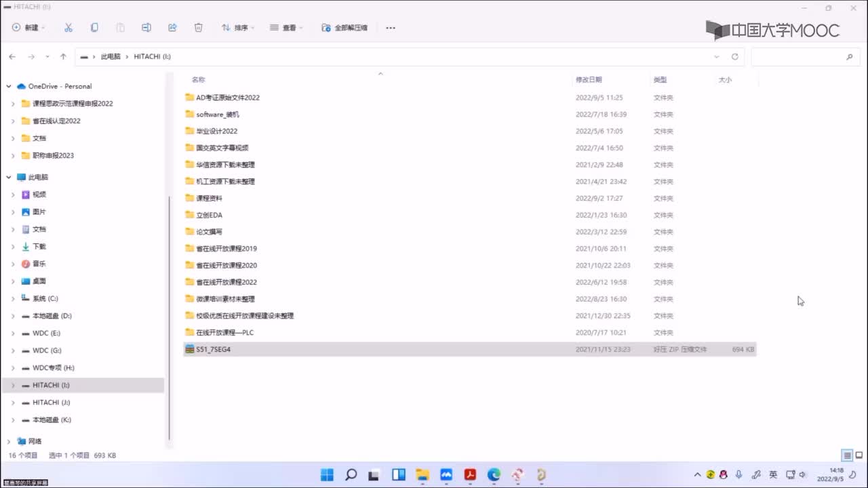Select folder software_装机
This screenshot has height=488, width=868.
pyautogui.click(x=218, y=115)
